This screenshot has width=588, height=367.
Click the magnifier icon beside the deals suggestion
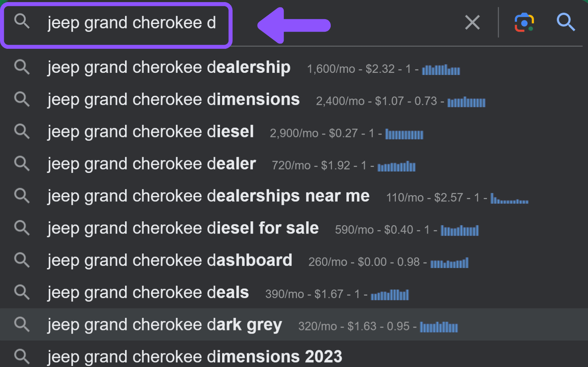(x=22, y=292)
